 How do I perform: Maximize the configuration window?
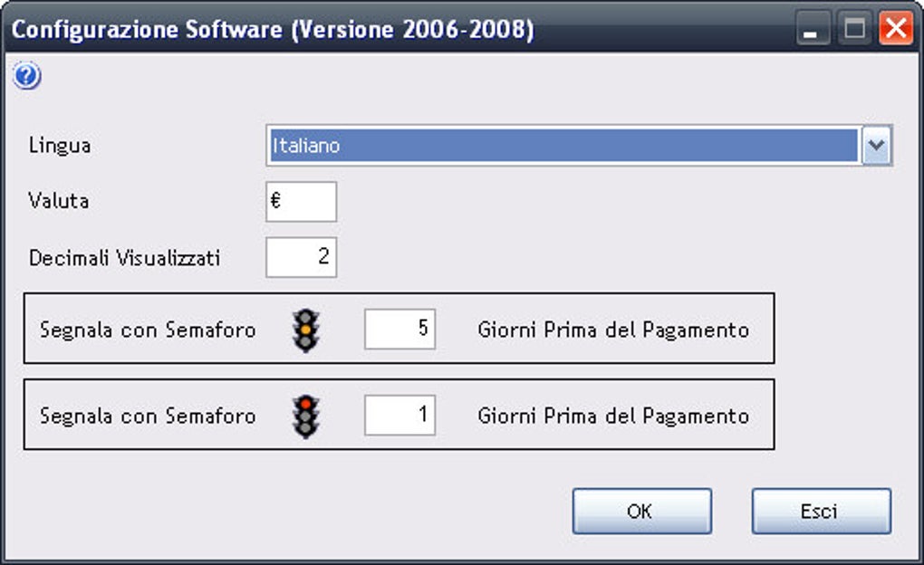(x=853, y=30)
